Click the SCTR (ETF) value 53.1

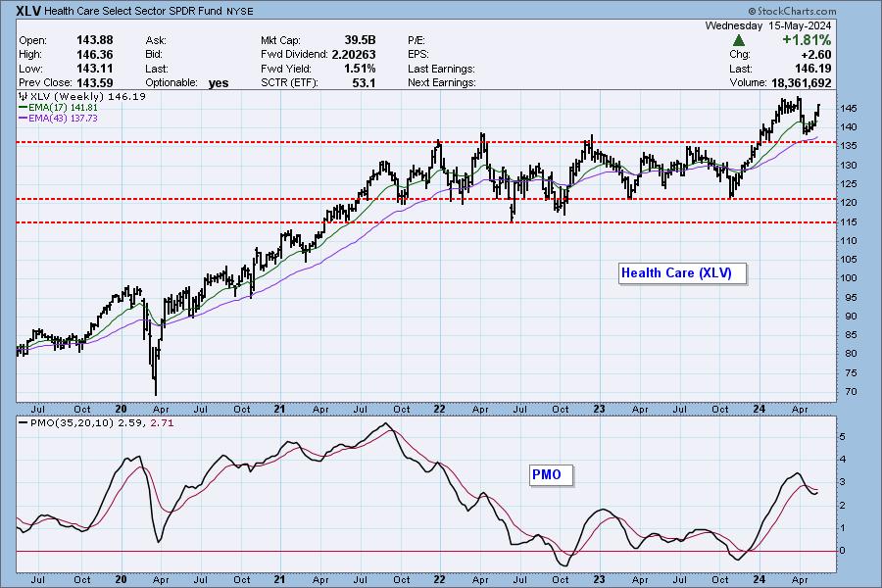tap(364, 82)
